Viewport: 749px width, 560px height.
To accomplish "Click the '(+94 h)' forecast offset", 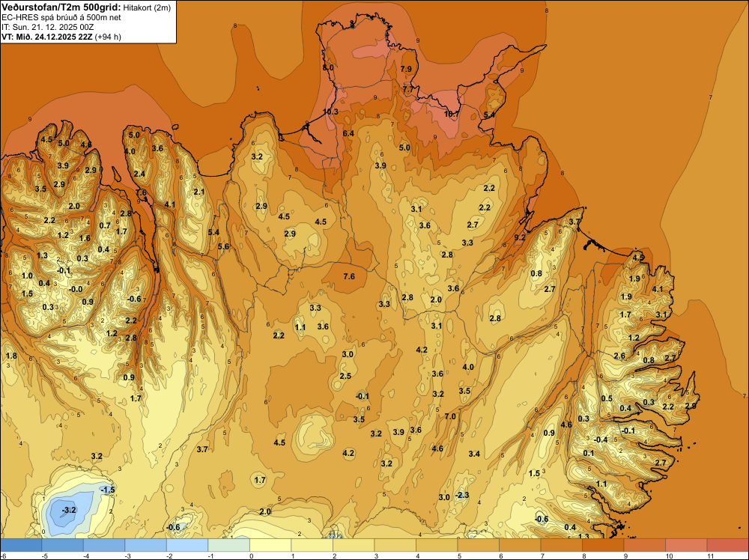I will [x=108, y=37].
